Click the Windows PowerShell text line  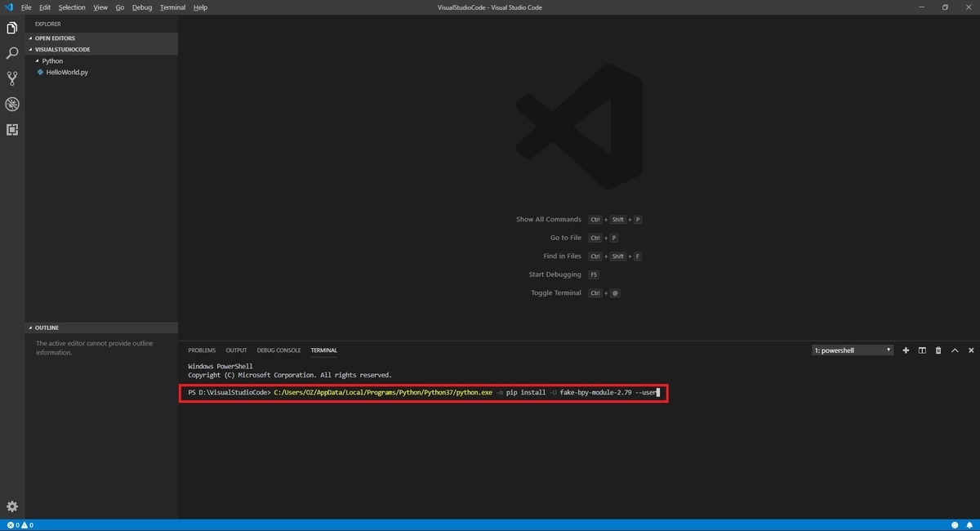(x=220, y=366)
